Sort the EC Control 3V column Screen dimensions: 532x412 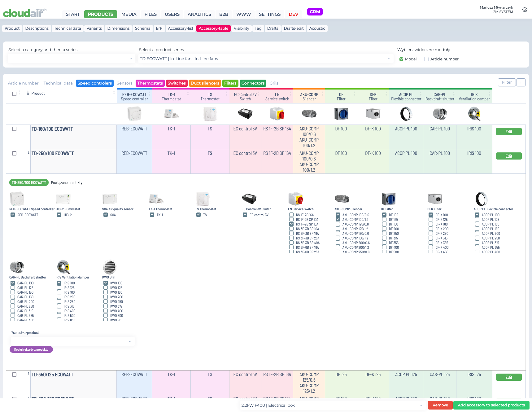coord(259,94)
